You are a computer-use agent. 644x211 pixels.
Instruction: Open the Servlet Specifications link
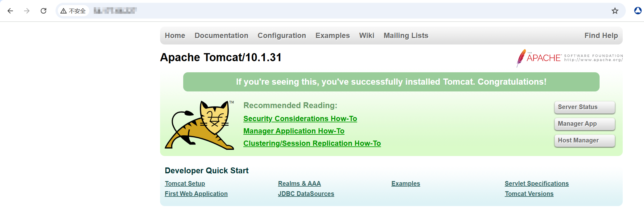(537, 184)
